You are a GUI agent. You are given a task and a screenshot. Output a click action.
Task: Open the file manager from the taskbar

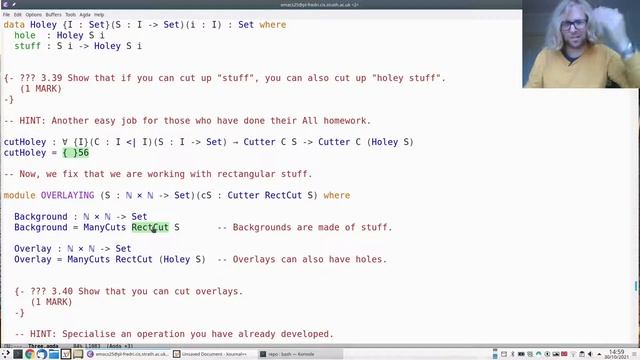tap(54, 354)
